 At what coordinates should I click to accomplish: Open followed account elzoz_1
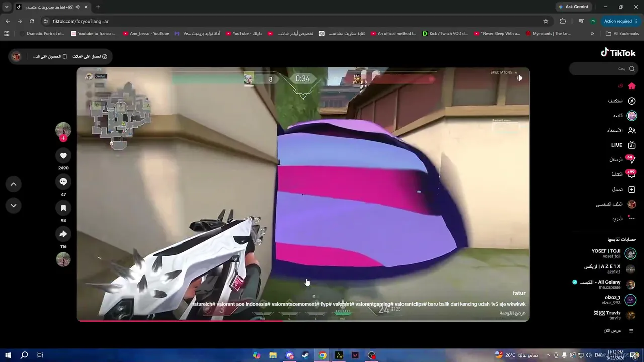point(620,300)
